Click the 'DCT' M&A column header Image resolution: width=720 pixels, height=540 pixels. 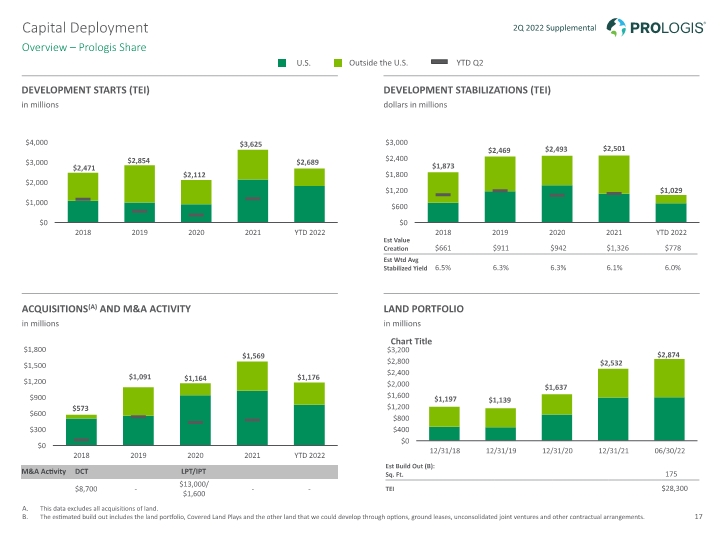click(x=81, y=472)
